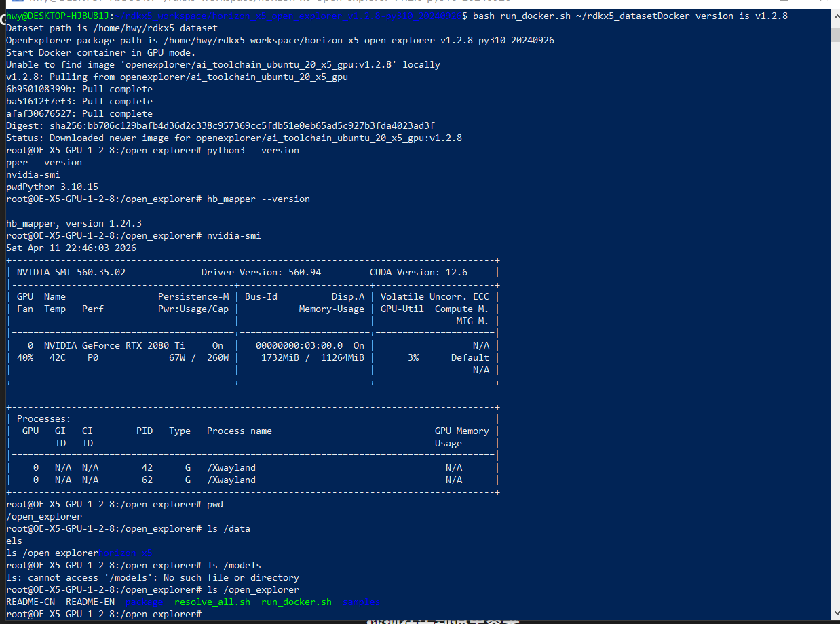Click the 'GPU Memory' column header

(x=462, y=431)
